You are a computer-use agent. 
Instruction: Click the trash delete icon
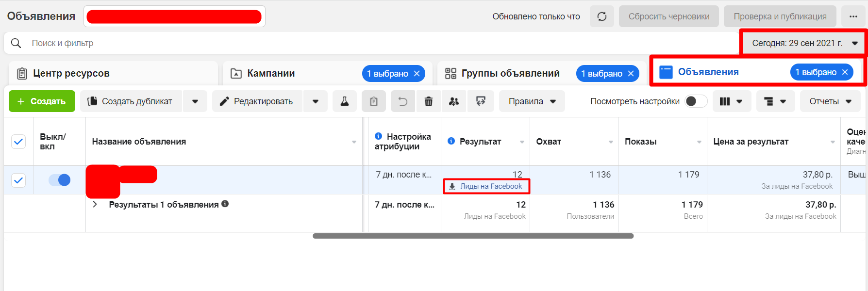click(x=429, y=101)
